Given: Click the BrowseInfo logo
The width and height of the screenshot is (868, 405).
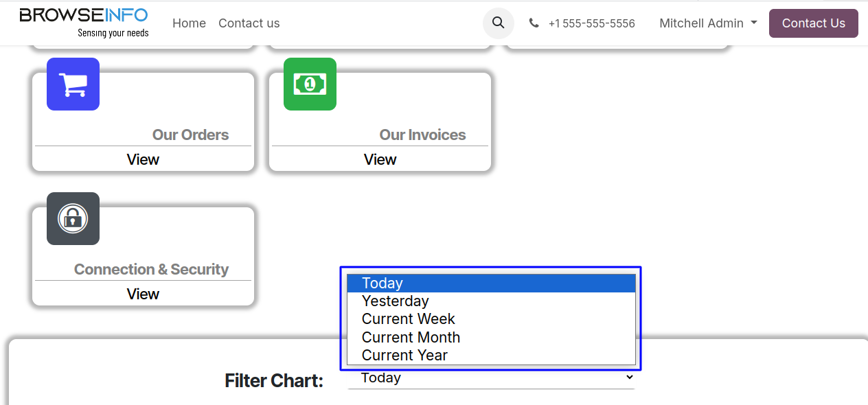Looking at the screenshot, I should 84,23.
